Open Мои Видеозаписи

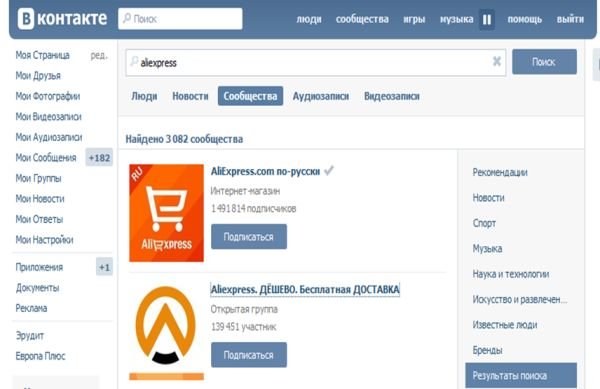click(x=49, y=117)
